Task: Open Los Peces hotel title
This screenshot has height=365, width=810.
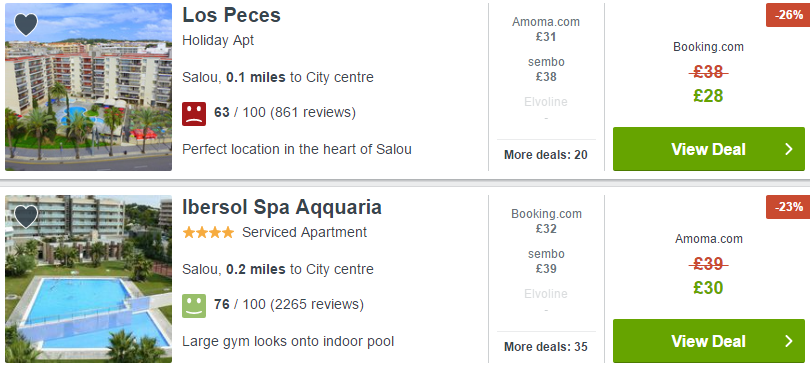Action: click(231, 15)
